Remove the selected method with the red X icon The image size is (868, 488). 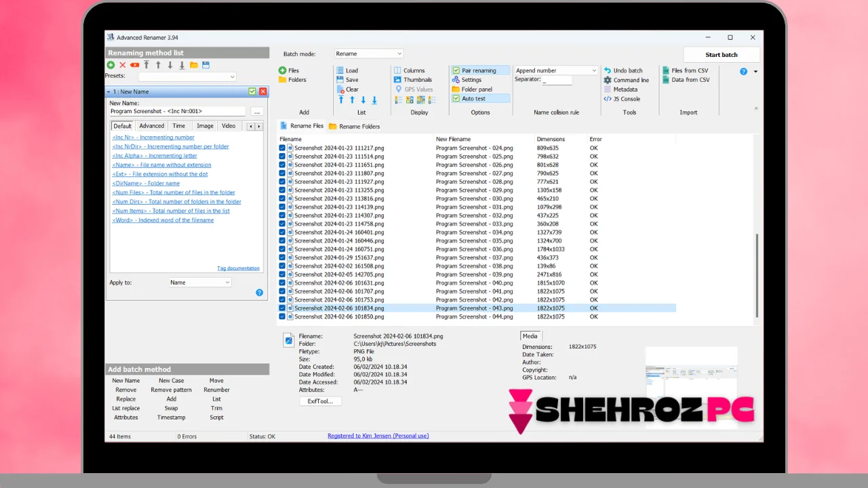click(123, 65)
